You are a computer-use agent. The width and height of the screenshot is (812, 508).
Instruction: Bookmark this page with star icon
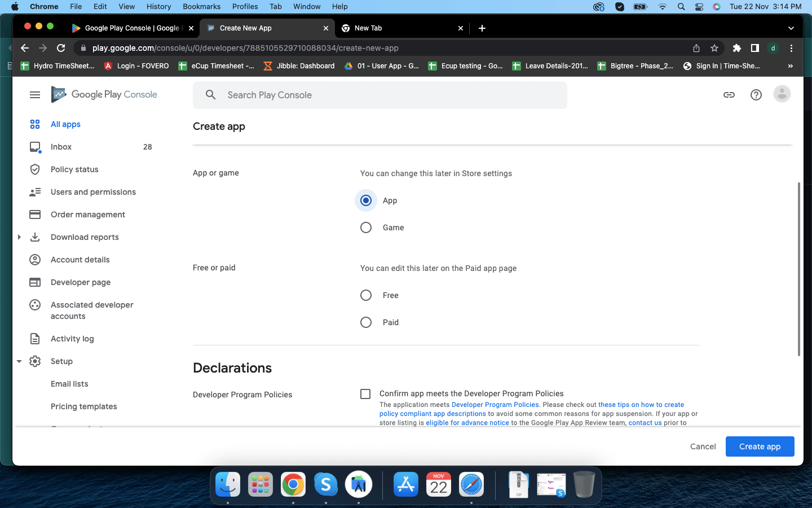click(x=714, y=48)
